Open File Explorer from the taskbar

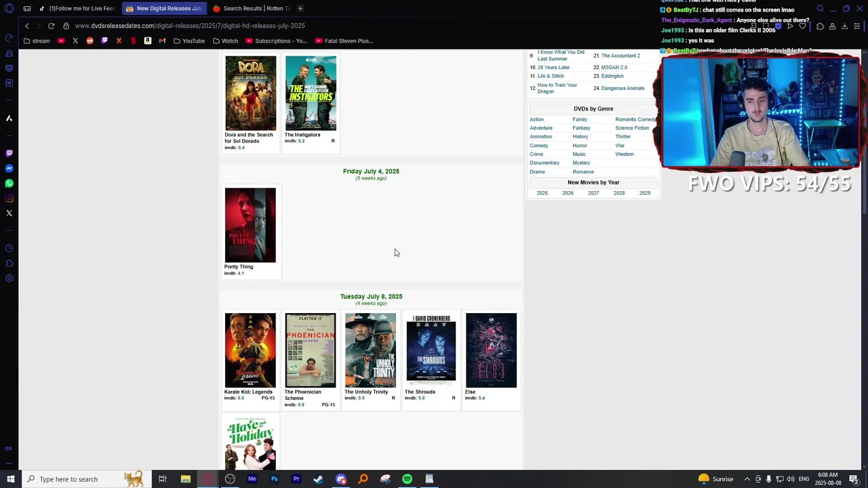point(185,479)
